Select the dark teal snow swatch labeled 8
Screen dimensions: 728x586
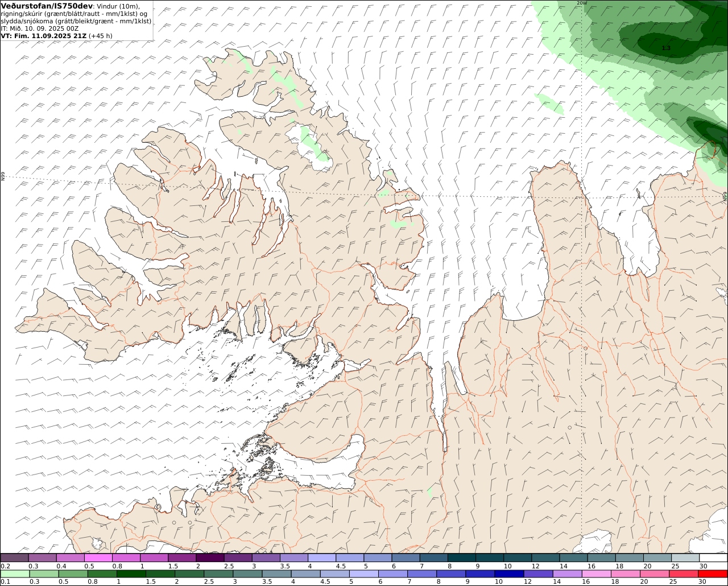pyautogui.click(x=462, y=558)
